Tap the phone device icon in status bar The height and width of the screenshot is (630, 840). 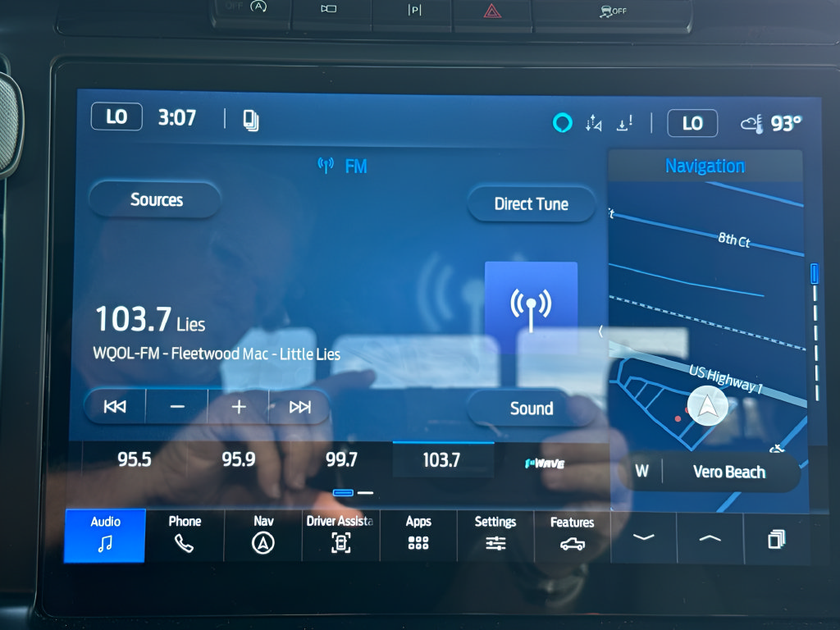tap(251, 120)
